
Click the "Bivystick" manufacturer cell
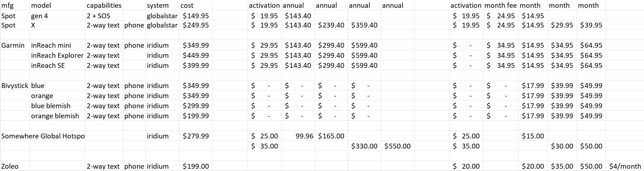(15, 86)
